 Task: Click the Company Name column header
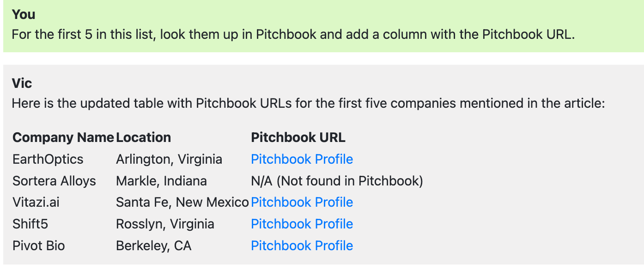pos(63,137)
